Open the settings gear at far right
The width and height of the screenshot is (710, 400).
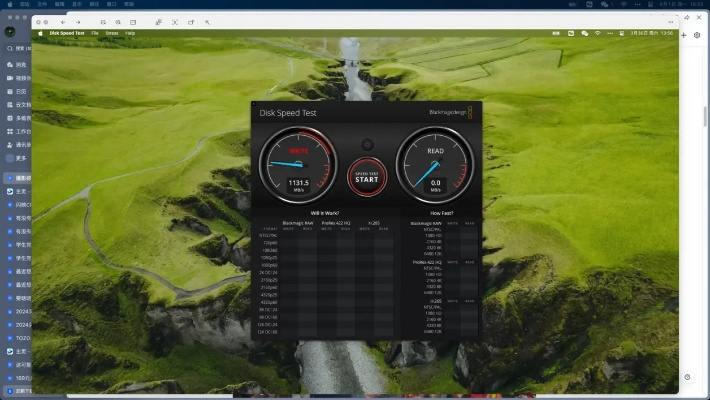pyautogui.click(x=697, y=35)
